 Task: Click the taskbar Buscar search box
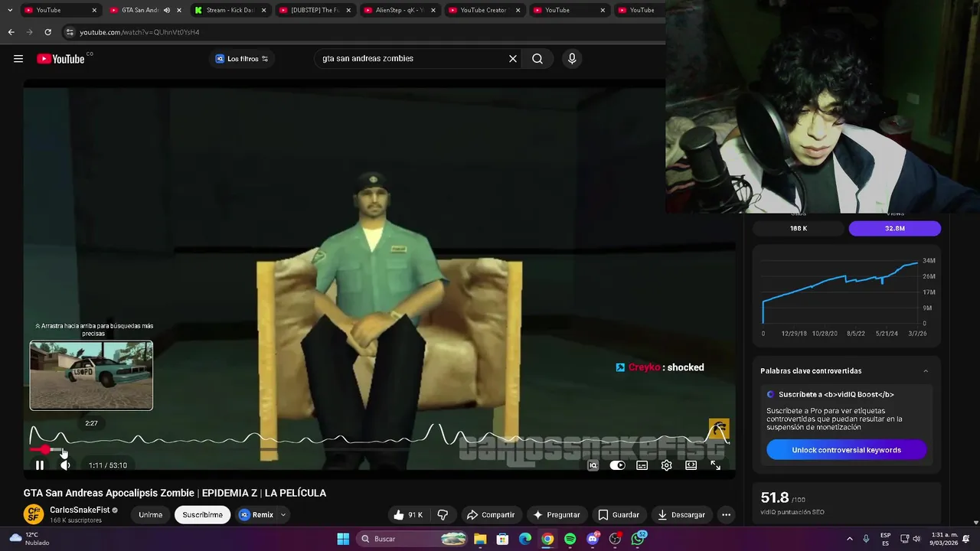point(412,539)
